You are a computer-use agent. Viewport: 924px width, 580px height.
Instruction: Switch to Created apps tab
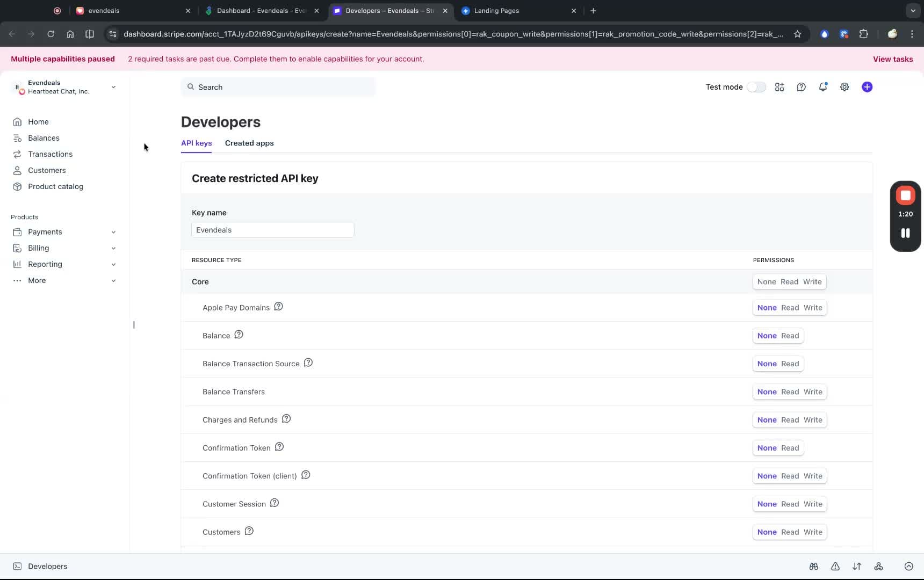[249, 143]
